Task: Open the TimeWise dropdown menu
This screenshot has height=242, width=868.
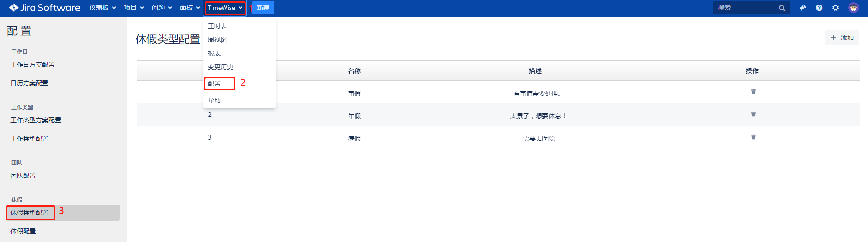Action: tap(225, 8)
